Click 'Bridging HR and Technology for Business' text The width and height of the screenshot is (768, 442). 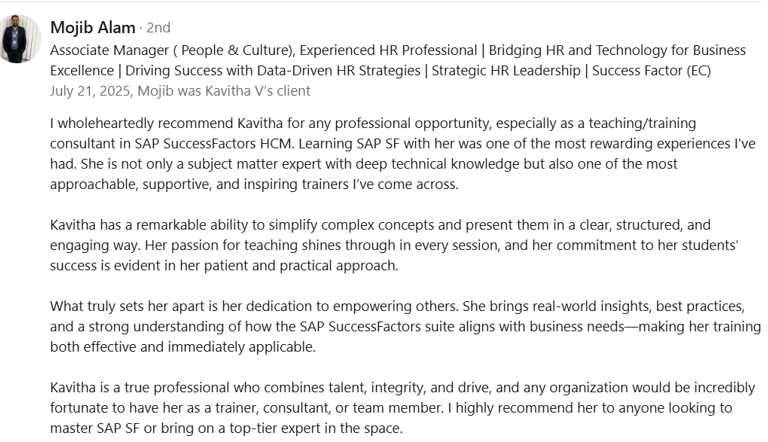point(617,50)
